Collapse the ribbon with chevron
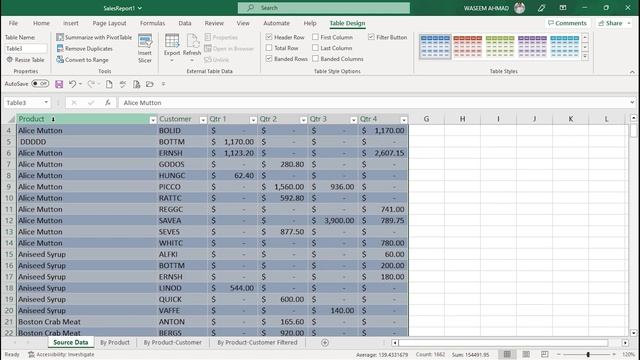640x360 pixels. [x=632, y=72]
